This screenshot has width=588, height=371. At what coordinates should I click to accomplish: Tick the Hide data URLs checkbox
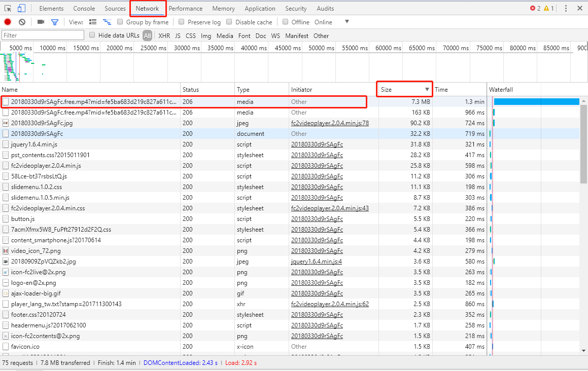(x=92, y=35)
